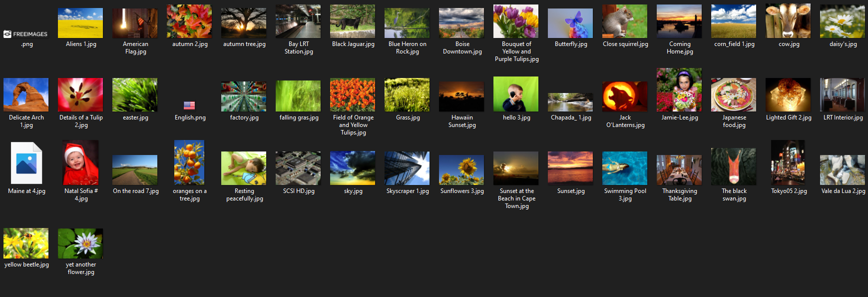Click the Boise Downtown.jpg thumbnail
Screen dimensions: 868x297
point(461,23)
